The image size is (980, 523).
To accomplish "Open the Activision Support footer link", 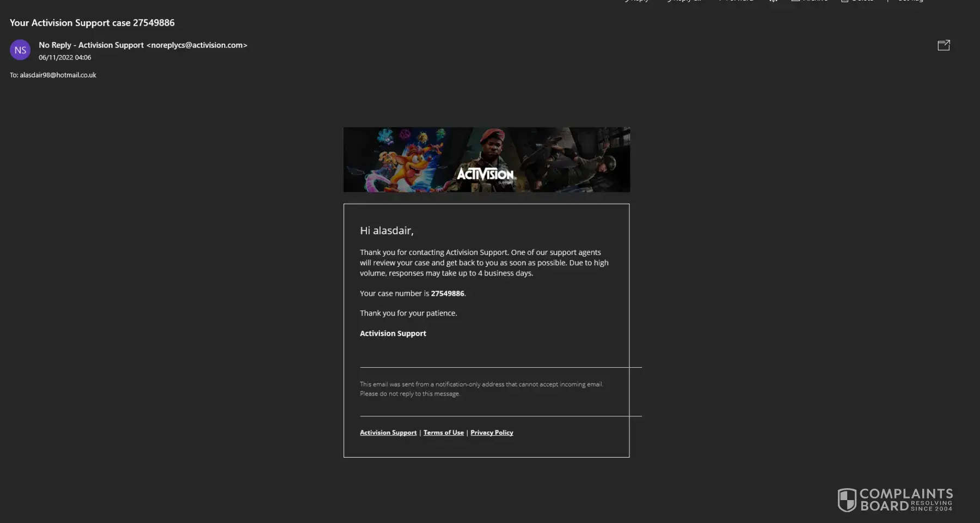I will pyautogui.click(x=388, y=433).
